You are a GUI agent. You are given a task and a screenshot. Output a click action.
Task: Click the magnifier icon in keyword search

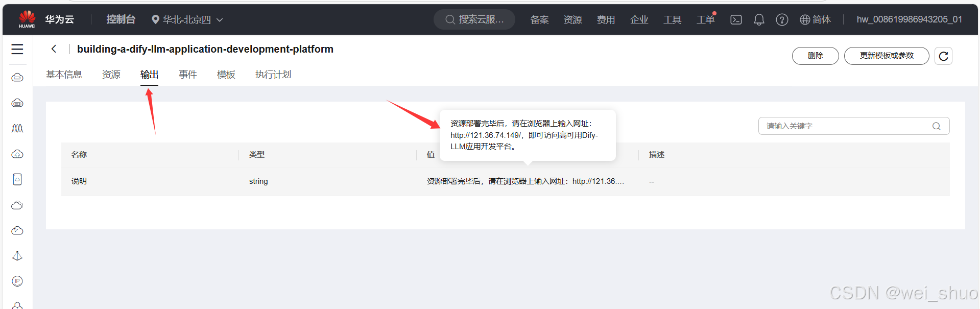click(936, 126)
